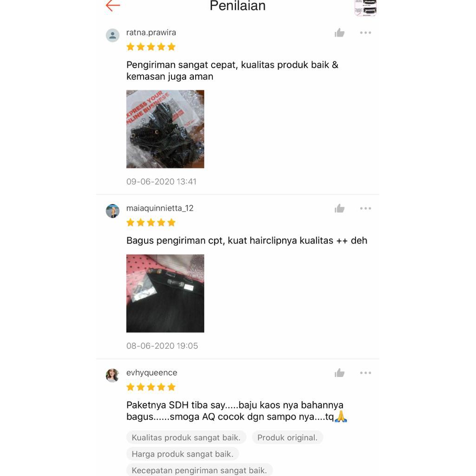This screenshot has width=476, height=476.
Task: Like ratna.prawira's review with thumbs-up
Action: pyautogui.click(x=339, y=33)
